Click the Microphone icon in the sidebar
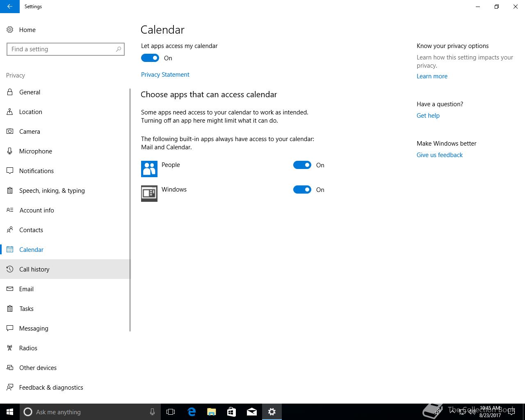This screenshot has width=525, height=420. pyautogui.click(x=10, y=151)
